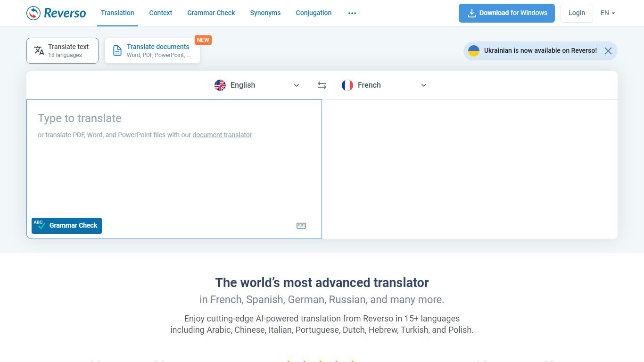Swap source and target languages
This screenshot has height=362, width=644.
click(x=322, y=85)
